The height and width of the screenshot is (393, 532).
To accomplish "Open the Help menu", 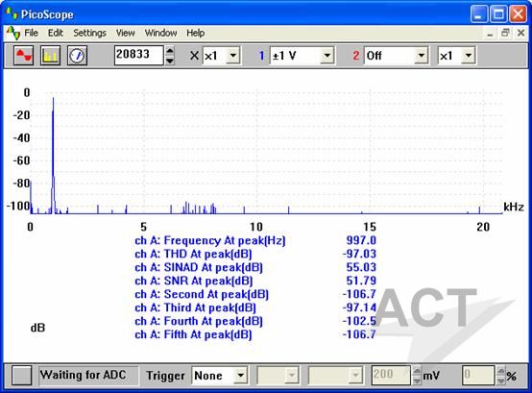I will coord(196,33).
